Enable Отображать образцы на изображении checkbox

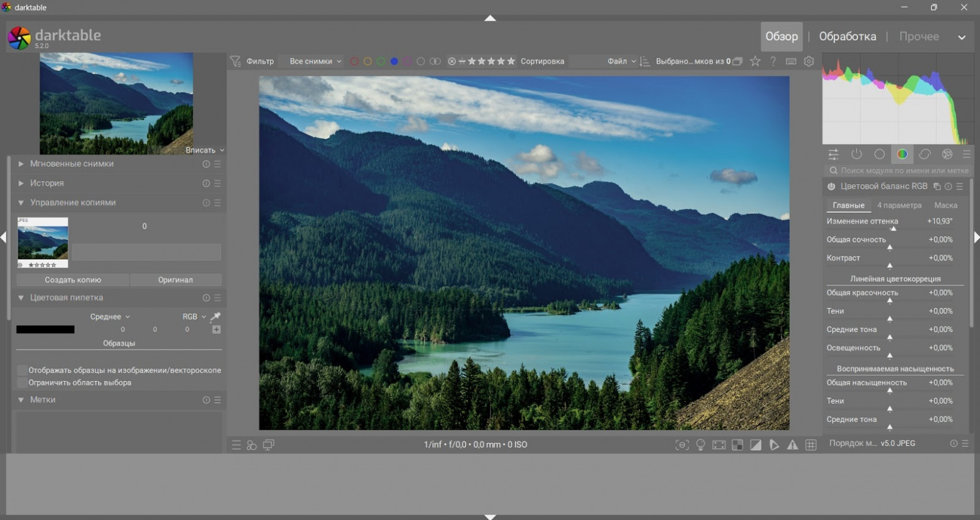tap(22, 370)
